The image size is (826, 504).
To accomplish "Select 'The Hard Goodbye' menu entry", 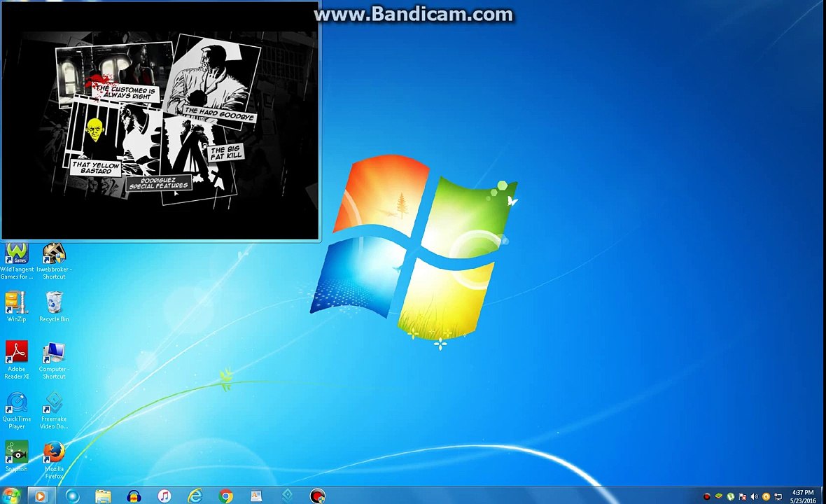I will [219, 114].
